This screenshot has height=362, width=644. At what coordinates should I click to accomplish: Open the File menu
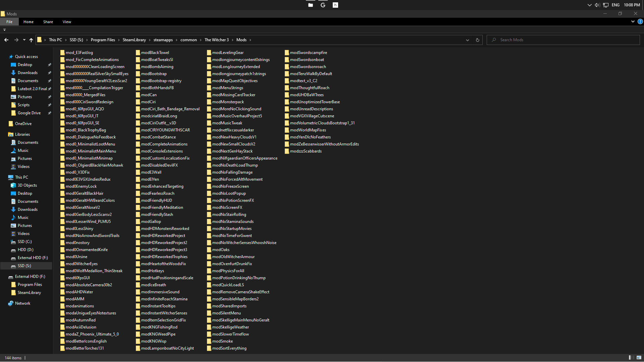pyautogui.click(x=9, y=22)
